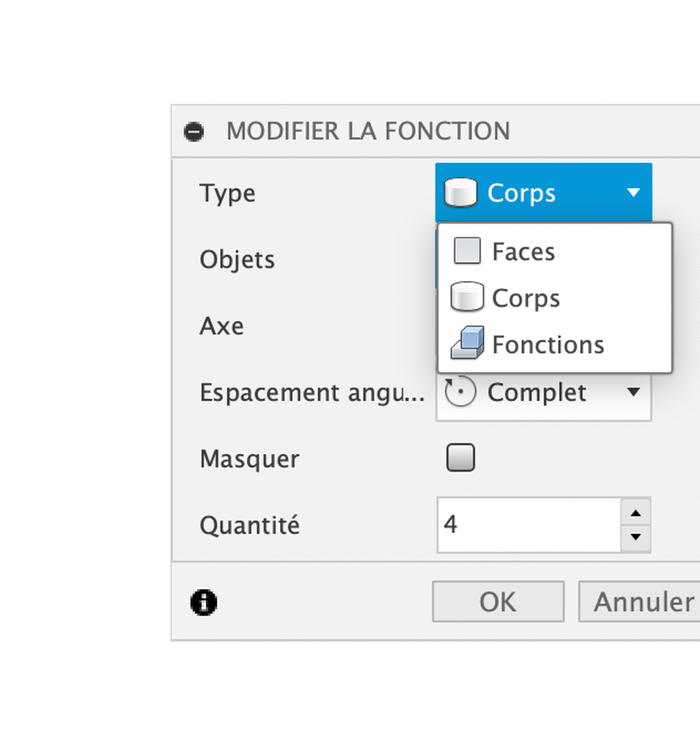The image size is (700, 751).
Task: Select the Corps cylinder icon in list
Action: point(468,297)
